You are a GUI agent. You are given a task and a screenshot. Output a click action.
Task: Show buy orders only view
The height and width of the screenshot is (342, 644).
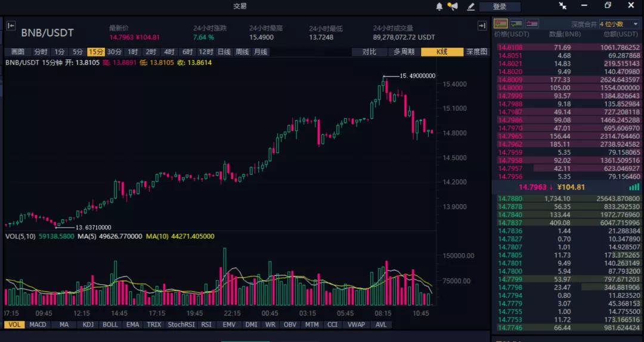click(x=516, y=24)
